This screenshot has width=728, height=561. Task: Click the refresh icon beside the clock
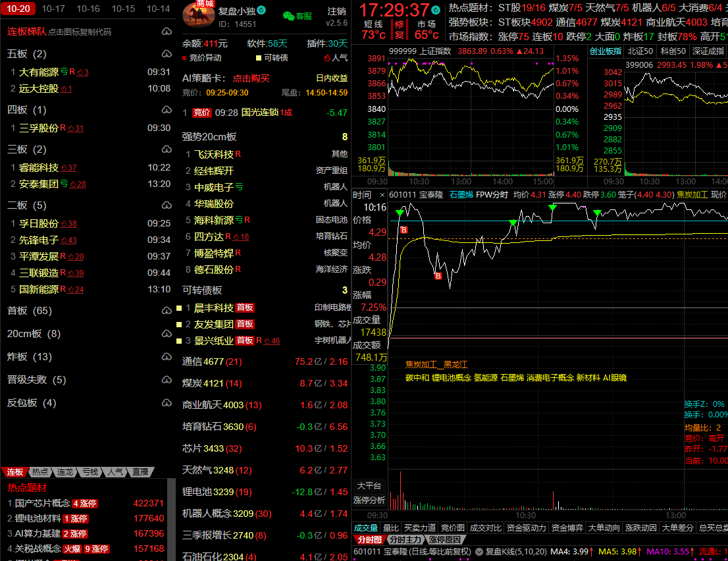pyautogui.click(x=435, y=11)
